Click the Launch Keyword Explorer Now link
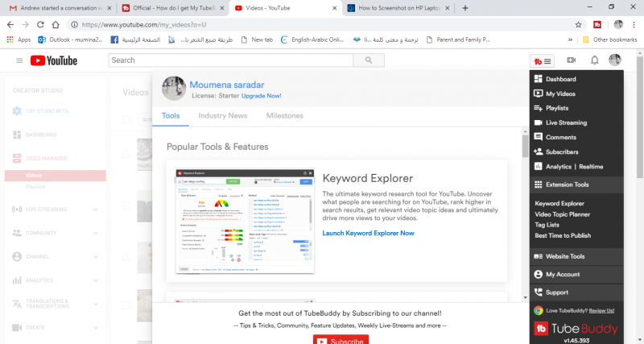Screen dimensions: 644x344 (x=368, y=233)
